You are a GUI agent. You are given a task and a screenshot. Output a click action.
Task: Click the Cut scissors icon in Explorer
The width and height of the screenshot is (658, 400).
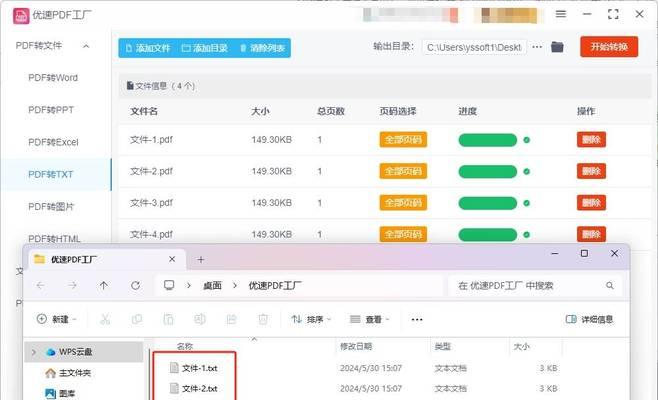point(105,319)
